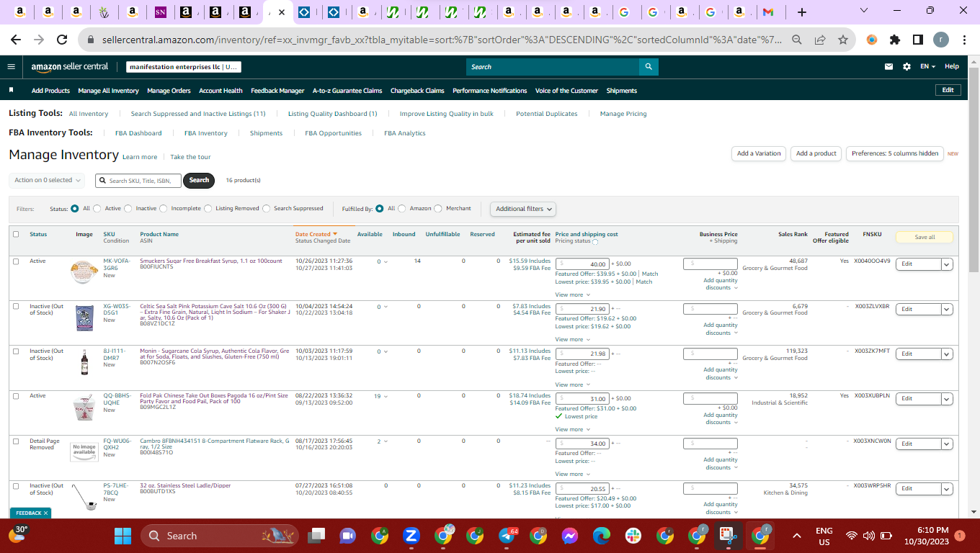This screenshot has height=553, width=980.
Task: Open Zoom from the taskbar
Action: tap(411, 536)
